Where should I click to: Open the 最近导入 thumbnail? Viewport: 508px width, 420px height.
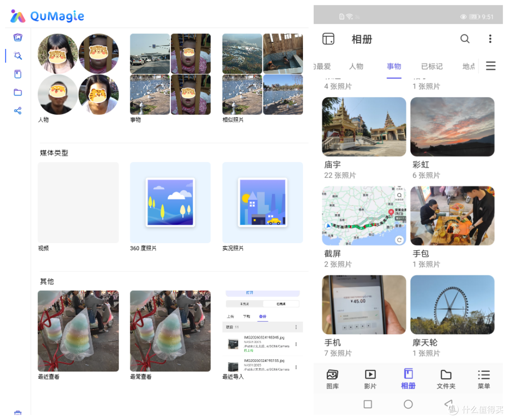point(263,331)
